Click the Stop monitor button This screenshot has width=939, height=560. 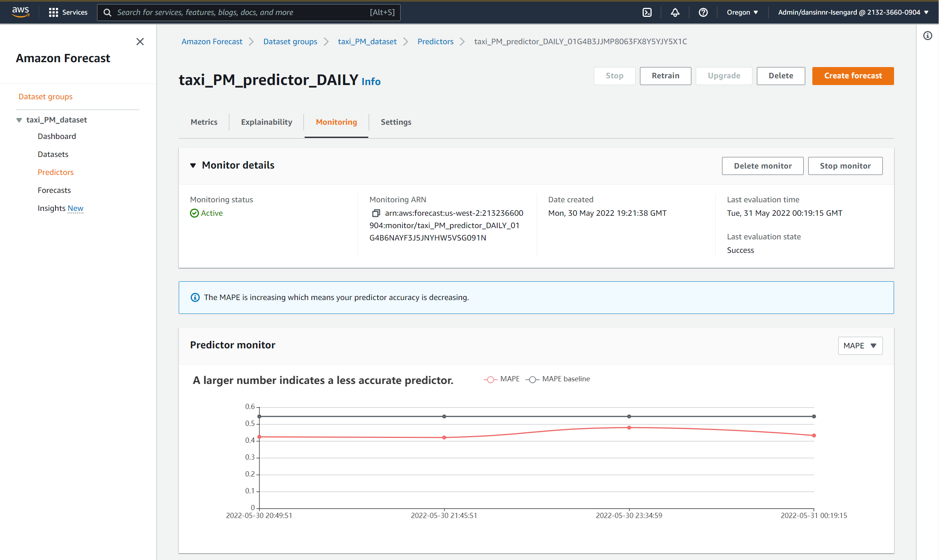tap(845, 166)
